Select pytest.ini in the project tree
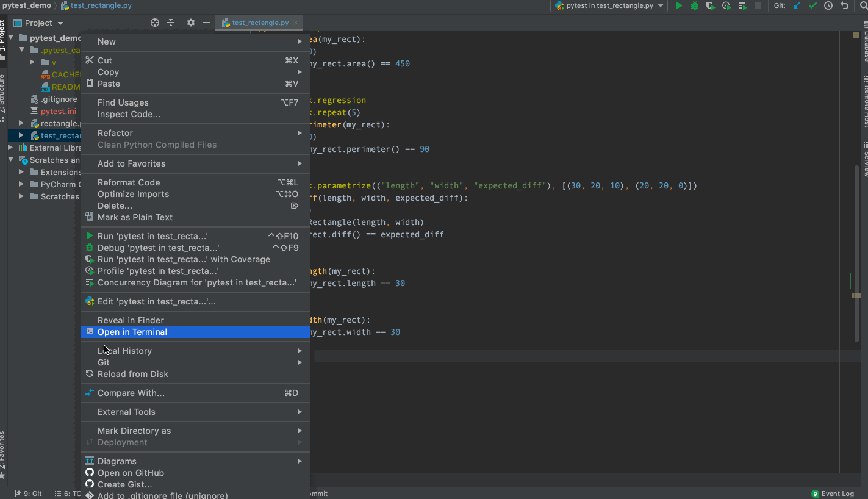This screenshot has height=499, width=868. point(58,111)
